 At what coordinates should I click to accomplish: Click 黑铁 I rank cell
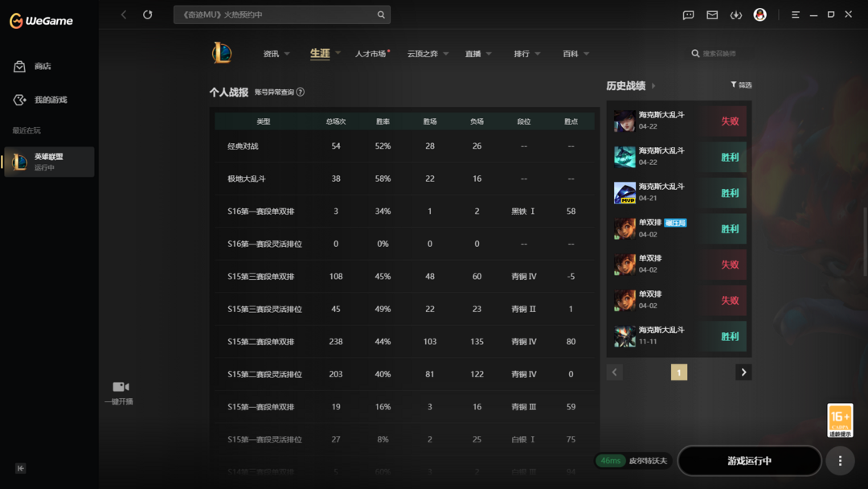(x=524, y=211)
